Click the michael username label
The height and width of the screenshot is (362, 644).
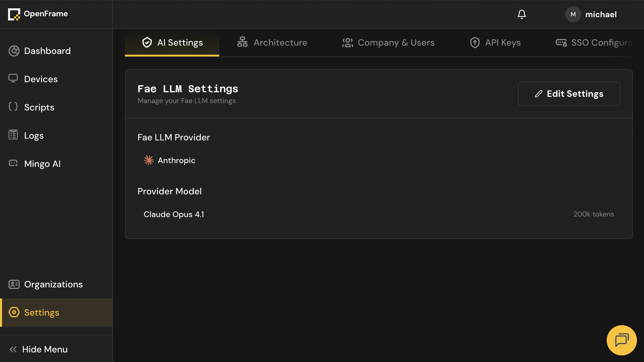601,15
